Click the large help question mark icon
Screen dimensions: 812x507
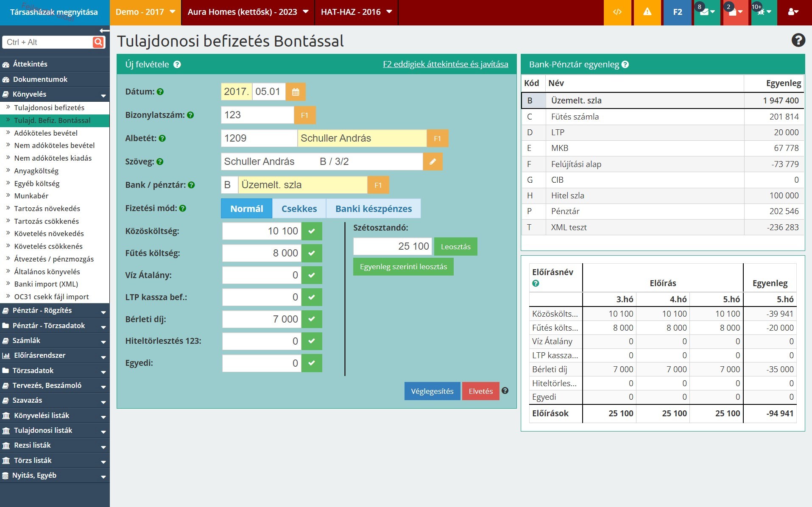click(x=798, y=40)
